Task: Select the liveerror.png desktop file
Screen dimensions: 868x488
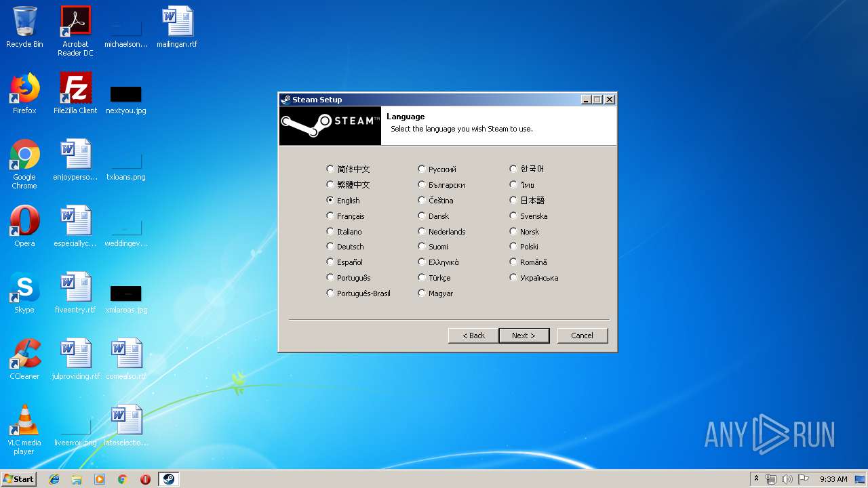Action: [x=75, y=433]
